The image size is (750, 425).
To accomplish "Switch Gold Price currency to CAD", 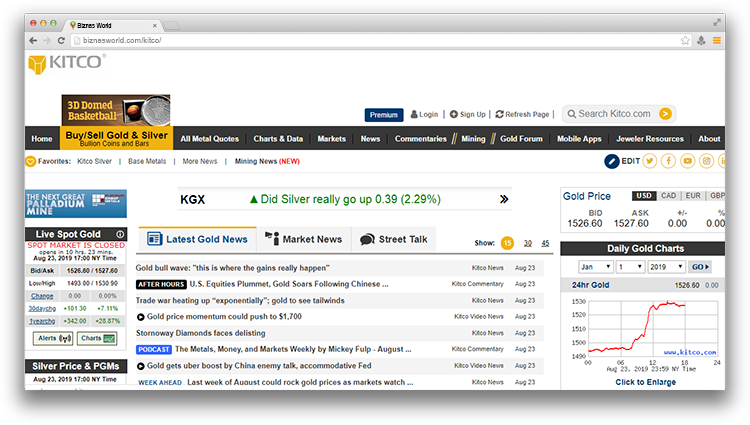I will 668,196.
